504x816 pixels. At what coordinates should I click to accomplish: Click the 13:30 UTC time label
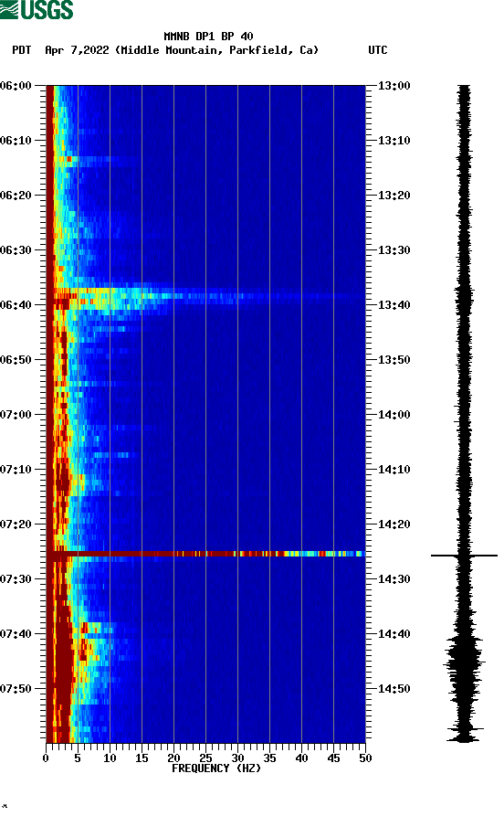[394, 249]
